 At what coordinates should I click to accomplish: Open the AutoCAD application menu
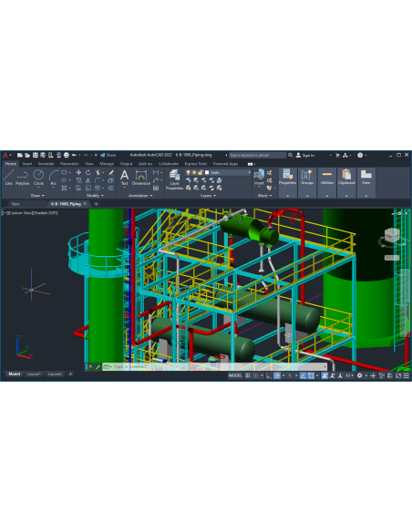coord(5,155)
